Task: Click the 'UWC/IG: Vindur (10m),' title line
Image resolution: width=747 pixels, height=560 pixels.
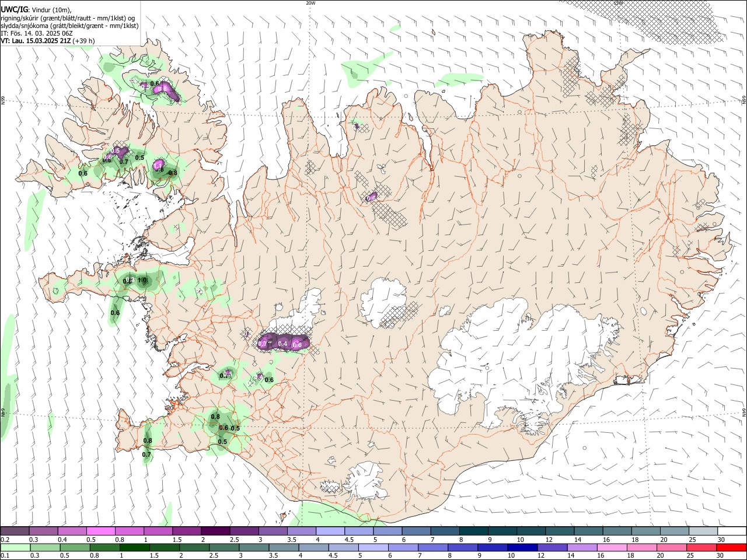Action: 36,9
